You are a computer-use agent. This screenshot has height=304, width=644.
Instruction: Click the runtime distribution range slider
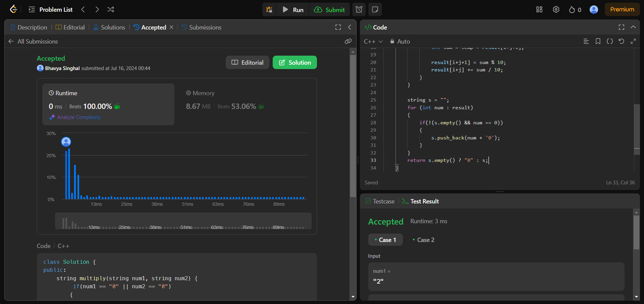[x=183, y=221]
